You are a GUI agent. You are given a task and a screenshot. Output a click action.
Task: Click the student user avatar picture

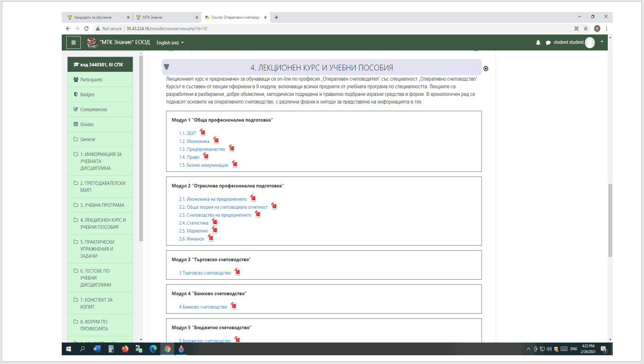590,42
